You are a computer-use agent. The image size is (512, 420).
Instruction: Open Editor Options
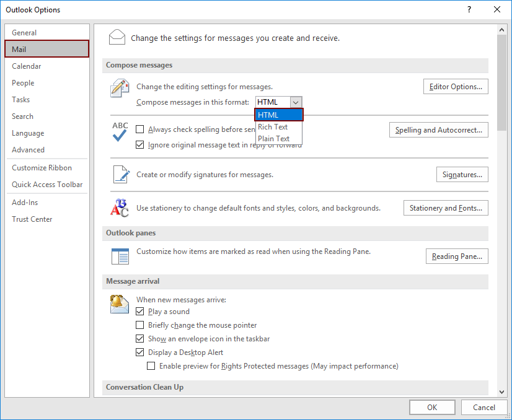pos(456,86)
